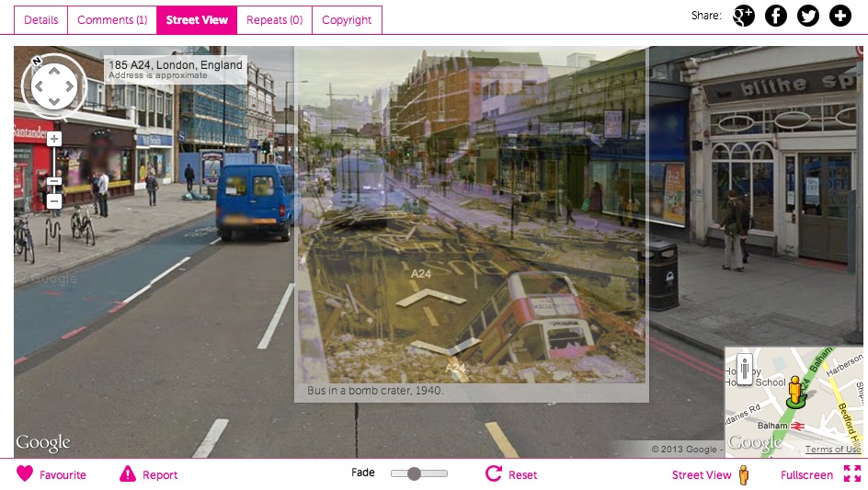The width and height of the screenshot is (868, 490).
Task: Click the Google logo on the mini map
Action: (x=753, y=443)
